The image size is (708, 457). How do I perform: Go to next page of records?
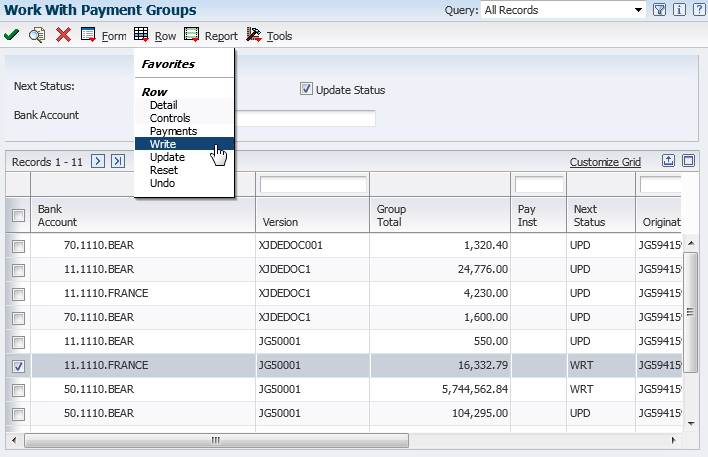98,161
